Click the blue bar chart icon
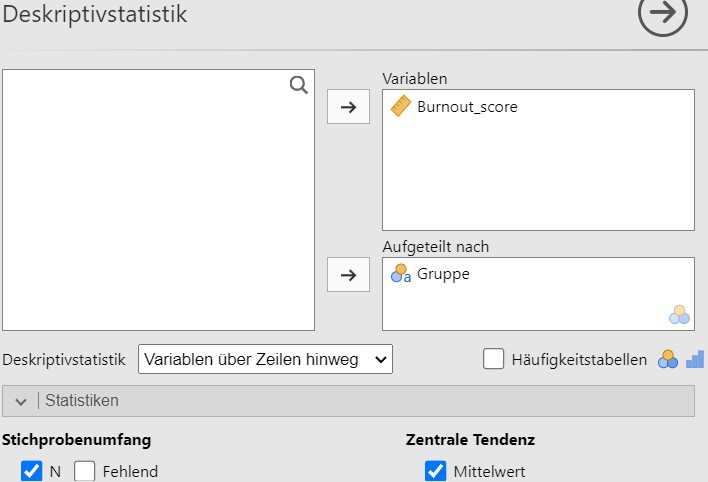The image size is (708, 482). 695,360
